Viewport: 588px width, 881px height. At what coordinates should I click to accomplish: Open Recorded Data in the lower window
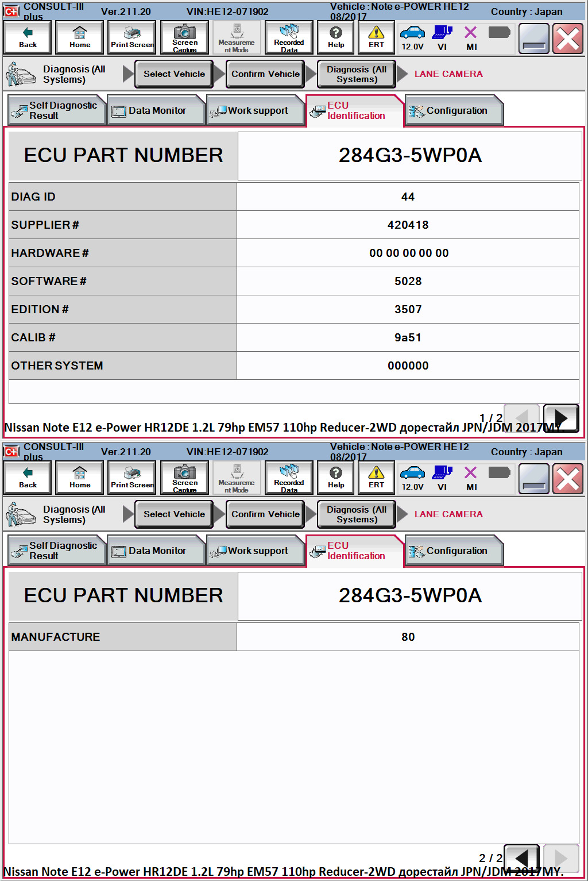tap(289, 478)
